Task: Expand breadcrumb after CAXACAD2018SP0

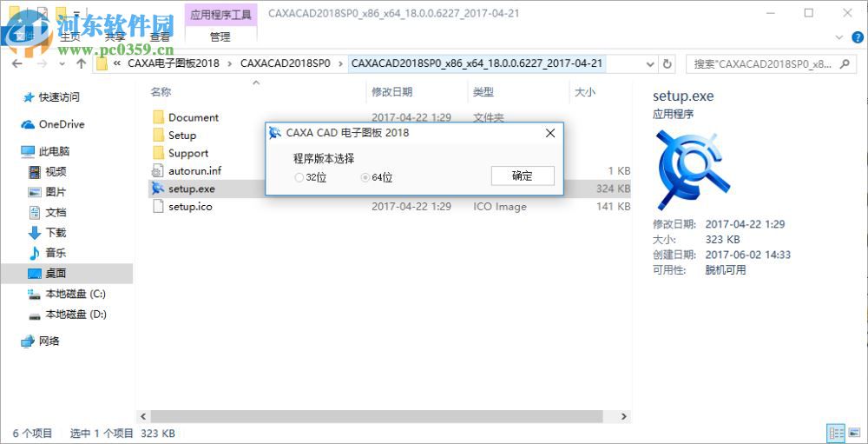Action: pos(340,63)
